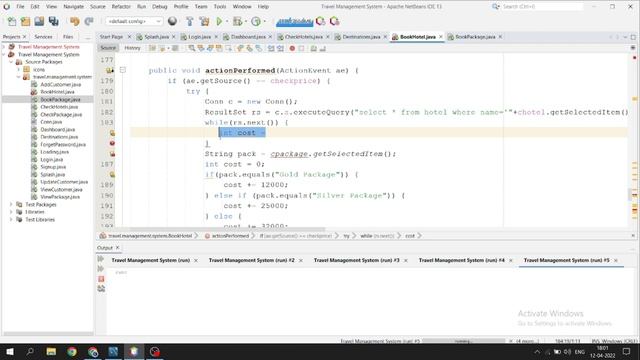Open Login.java in the Projects tree
The image size is (640, 360).
(x=51, y=160)
